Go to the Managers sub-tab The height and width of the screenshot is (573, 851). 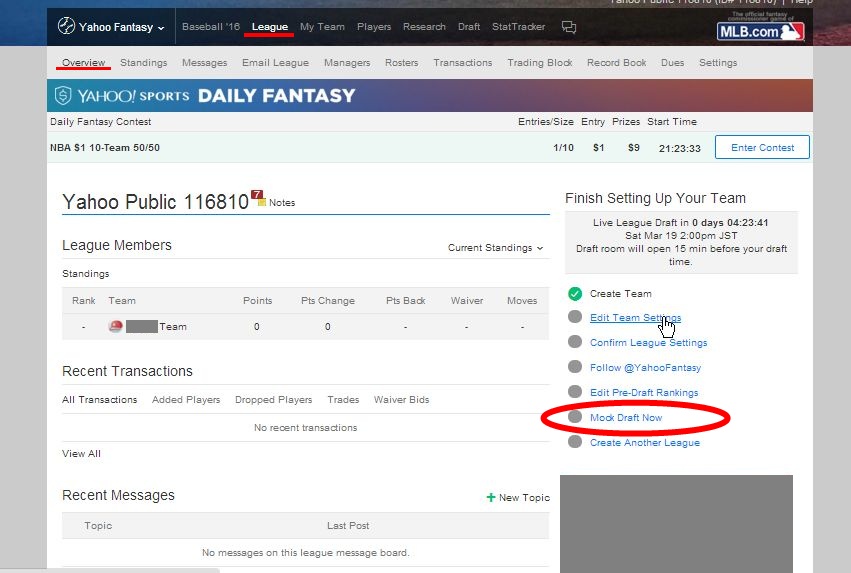347,62
